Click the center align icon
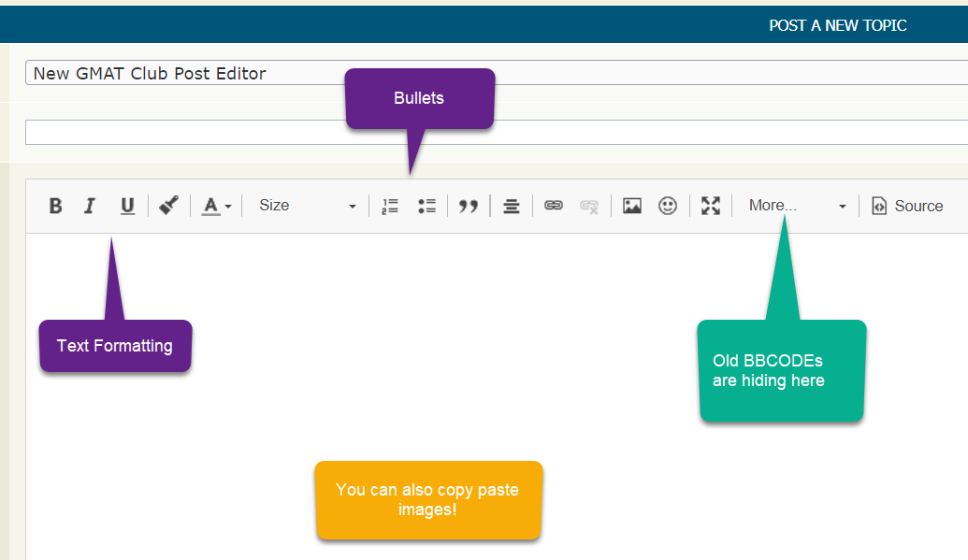Viewport: 968px width, 560px height. pos(511,206)
